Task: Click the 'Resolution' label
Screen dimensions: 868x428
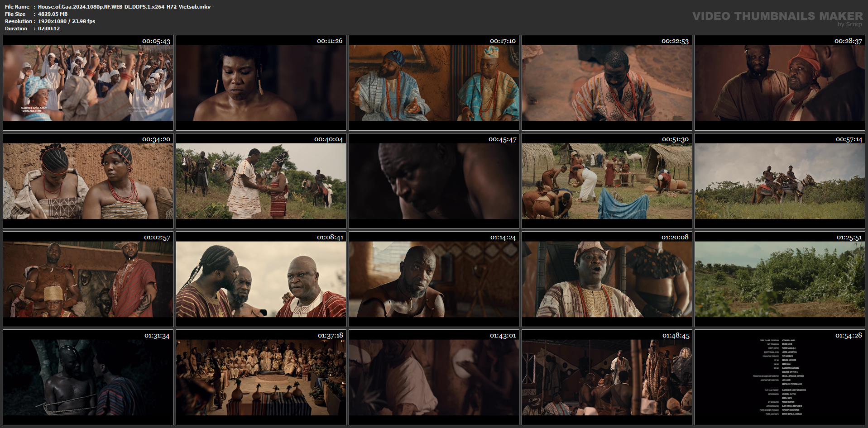Action: pyautogui.click(x=19, y=21)
